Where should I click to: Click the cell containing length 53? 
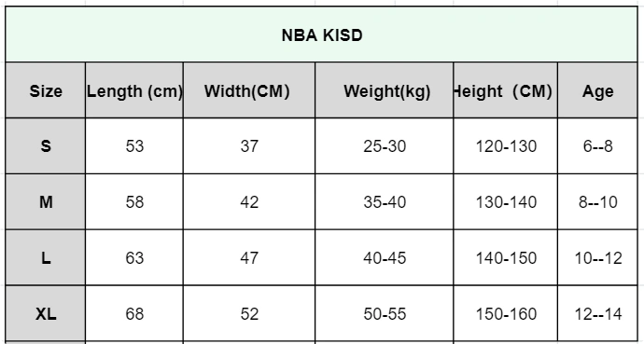(134, 146)
